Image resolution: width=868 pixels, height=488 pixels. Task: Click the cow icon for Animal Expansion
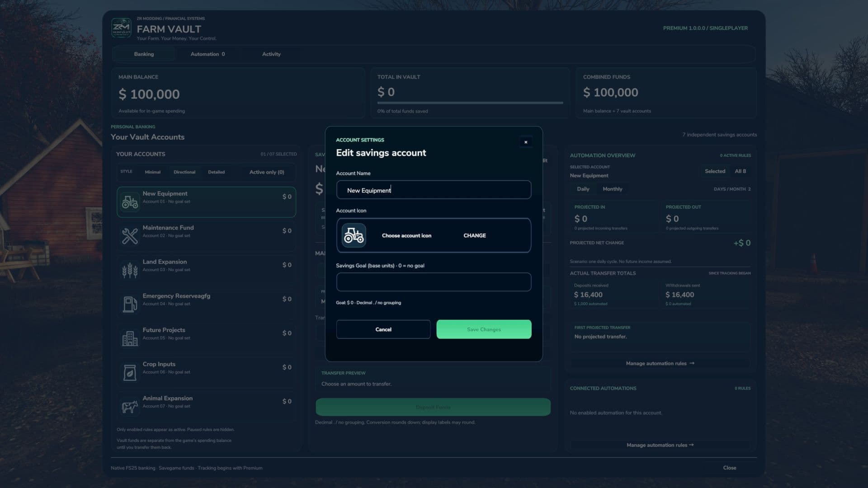point(130,407)
